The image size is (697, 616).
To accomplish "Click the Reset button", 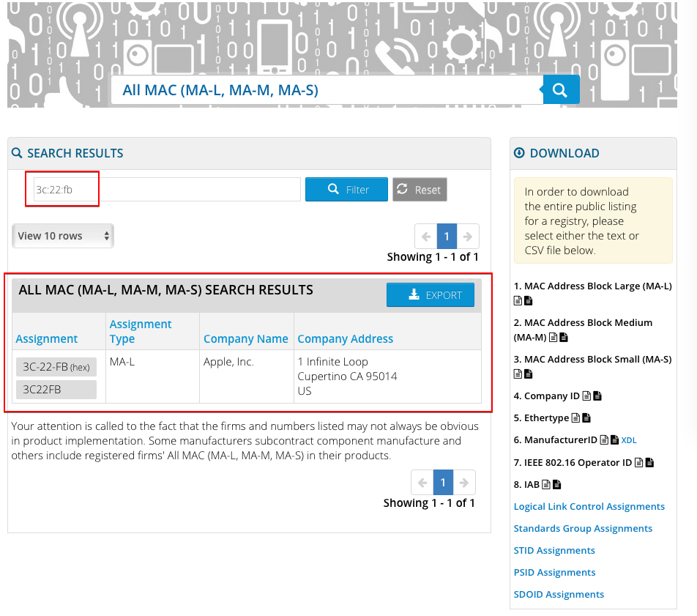I will [420, 190].
